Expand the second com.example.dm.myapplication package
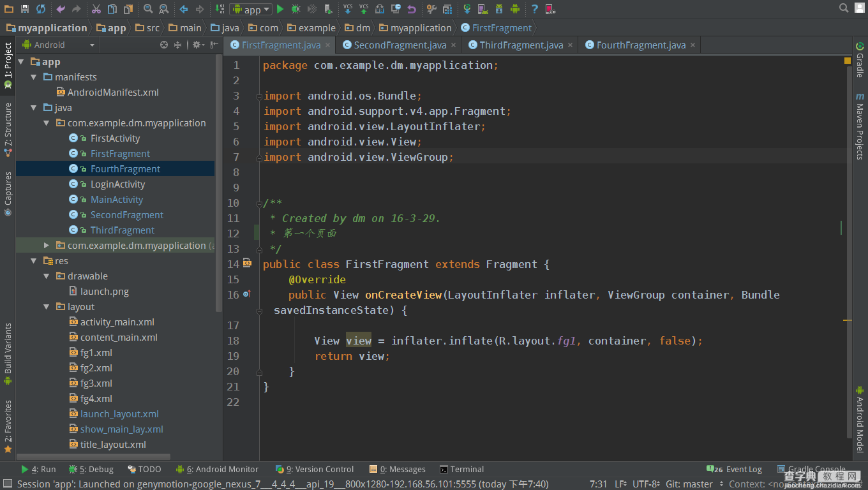 (47, 246)
